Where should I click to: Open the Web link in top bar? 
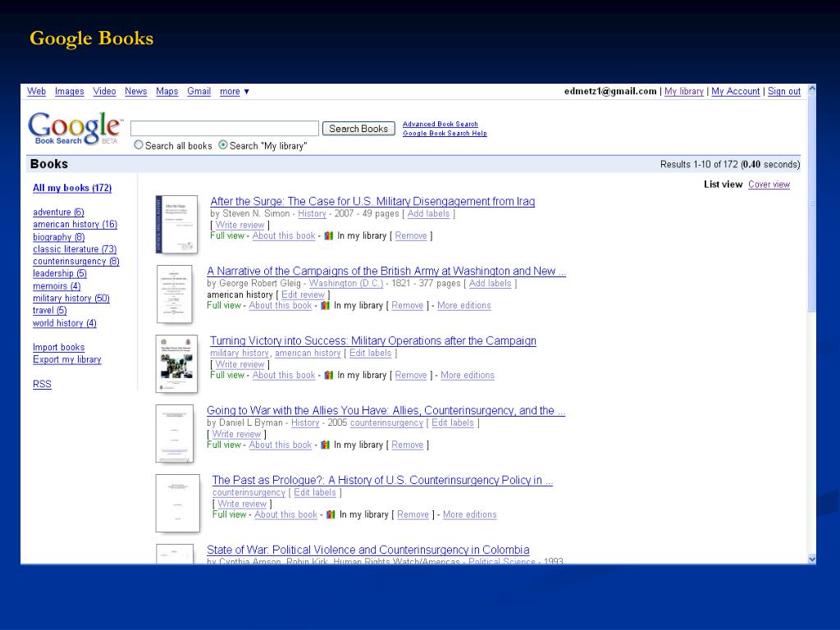pos(36,92)
